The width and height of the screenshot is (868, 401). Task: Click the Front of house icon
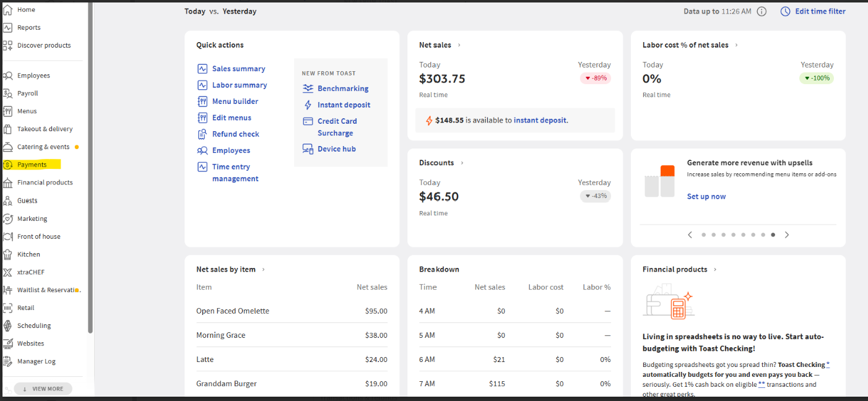point(8,236)
